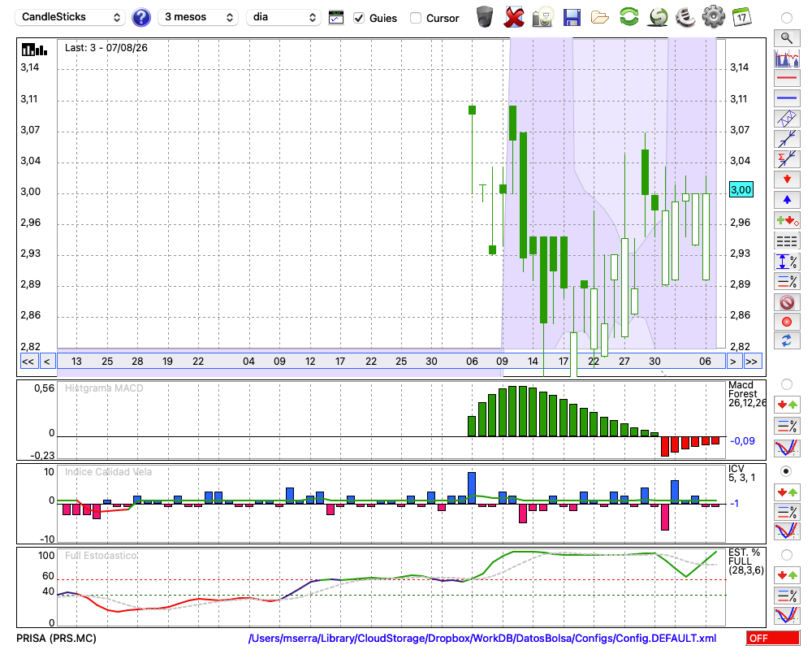Open the 'dia' interval dropdown
Image resolution: width=812 pixels, height=650 pixels.
[x=283, y=17]
